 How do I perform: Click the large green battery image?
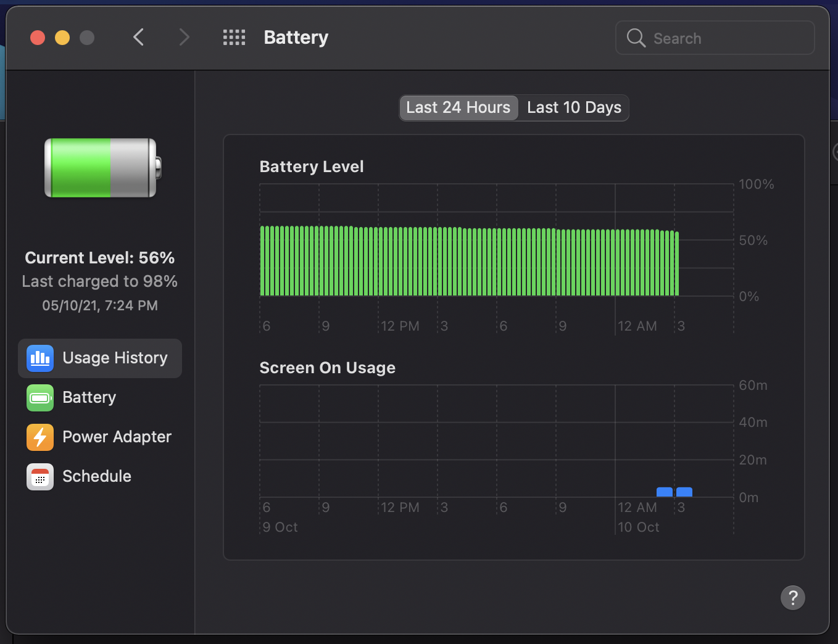point(102,168)
